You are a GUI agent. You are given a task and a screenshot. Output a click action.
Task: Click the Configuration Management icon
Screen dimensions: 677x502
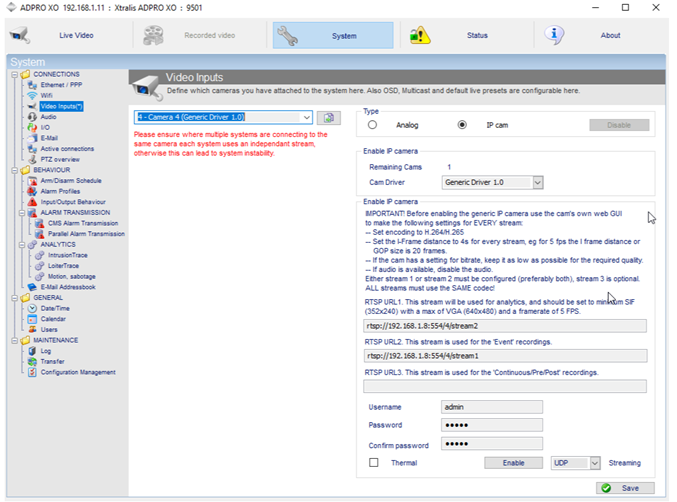[32, 372]
